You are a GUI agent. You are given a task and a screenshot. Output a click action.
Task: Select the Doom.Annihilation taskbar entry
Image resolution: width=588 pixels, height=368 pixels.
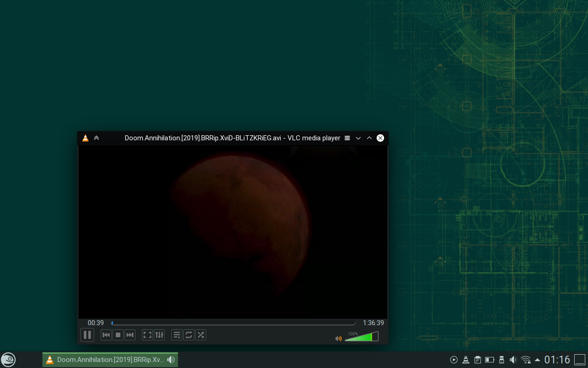click(110, 360)
